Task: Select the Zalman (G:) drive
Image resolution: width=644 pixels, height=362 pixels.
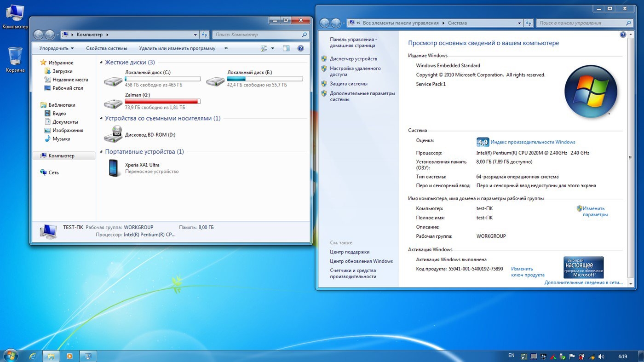Action: [x=152, y=101]
